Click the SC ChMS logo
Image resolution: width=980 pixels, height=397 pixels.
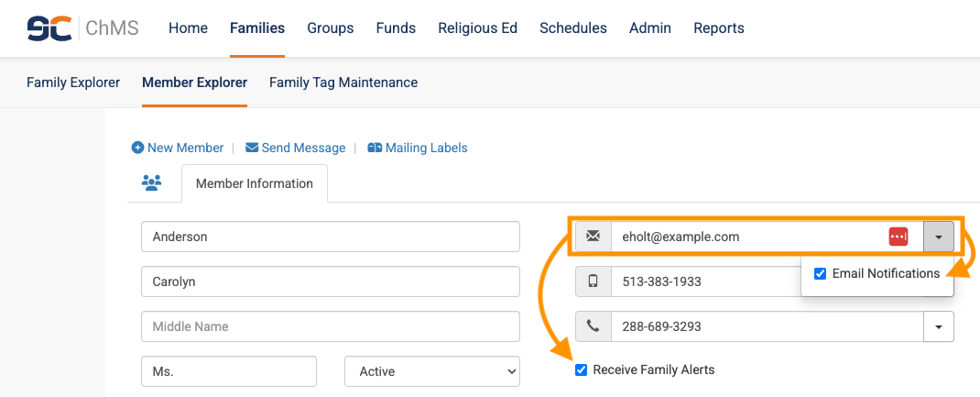(82, 28)
